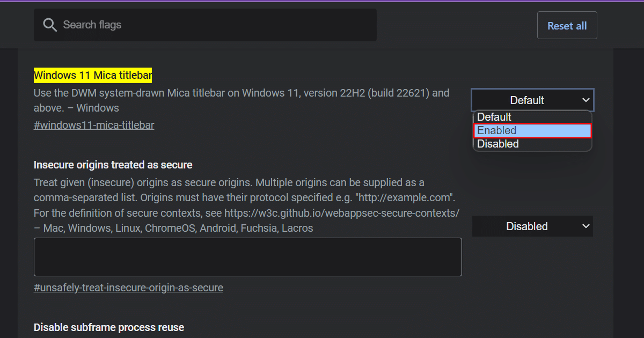Click inside the insecure origins text box
This screenshot has width=644, height=338.
(x=247, y=256)
